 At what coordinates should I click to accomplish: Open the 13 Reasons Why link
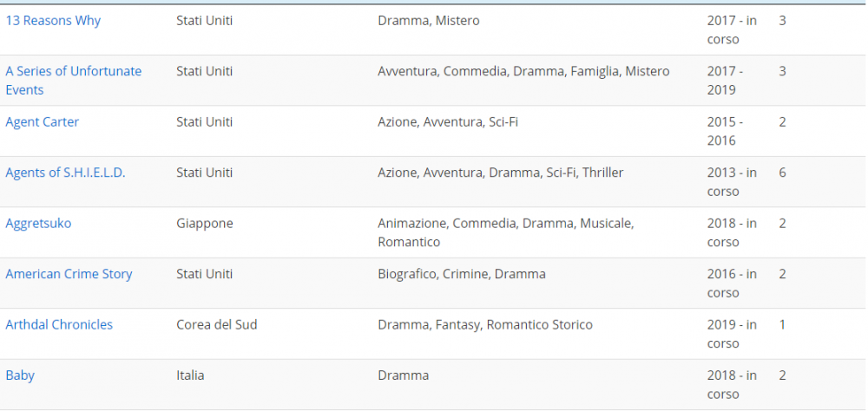coord(53,20)
